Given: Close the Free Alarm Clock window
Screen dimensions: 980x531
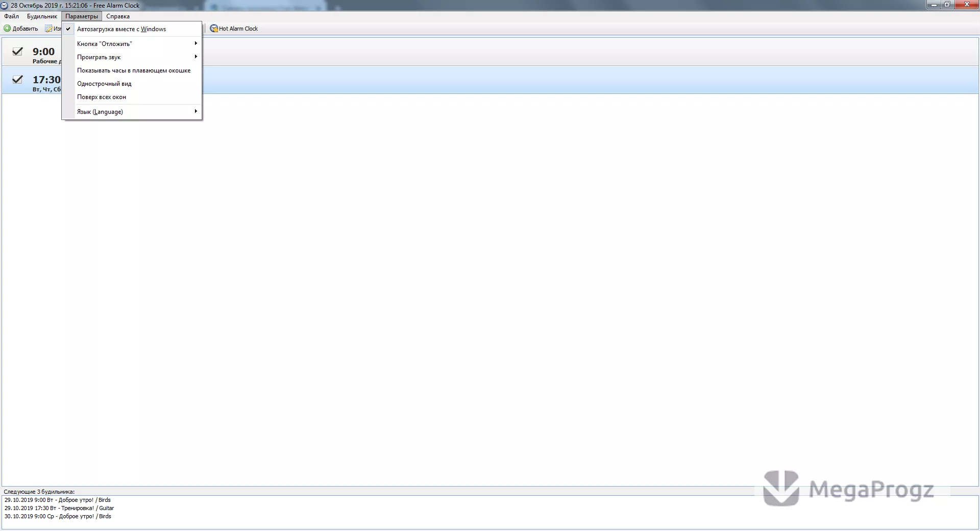Looking at the screenshot, I should point(966,5).
